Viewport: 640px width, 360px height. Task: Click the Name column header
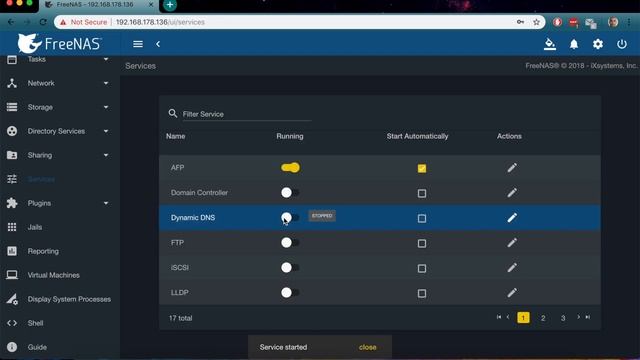click(x=176, y=136)
